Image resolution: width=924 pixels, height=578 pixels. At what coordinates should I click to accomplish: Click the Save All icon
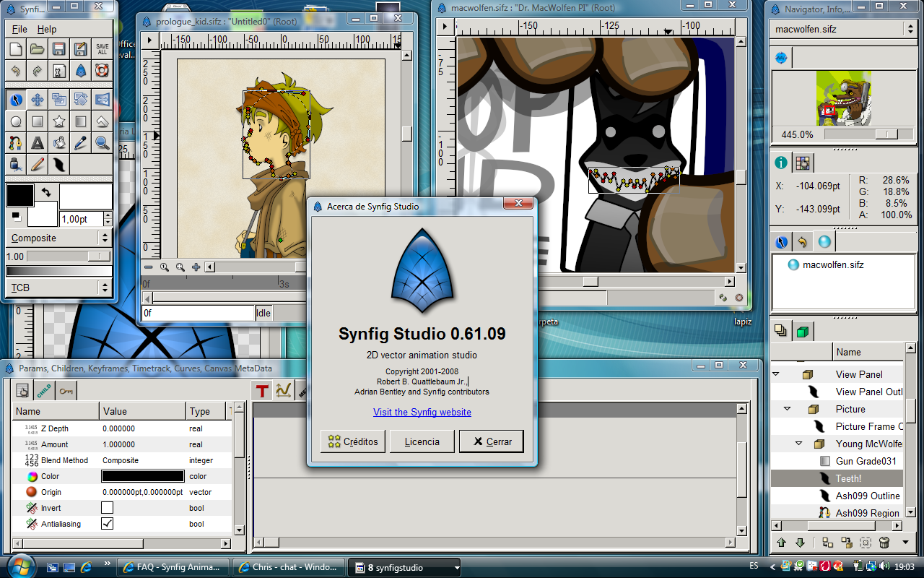[103, 49]
